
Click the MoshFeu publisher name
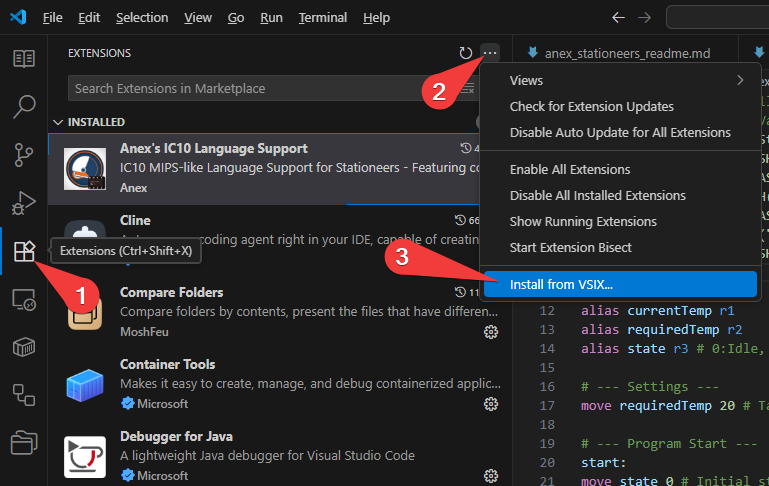[144, 332]
